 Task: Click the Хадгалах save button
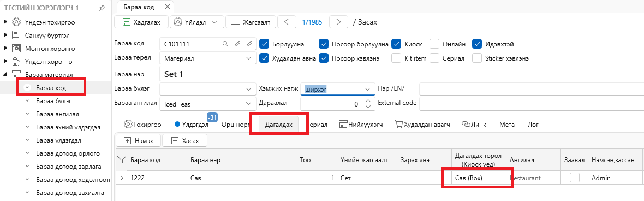tap(141, 22)
